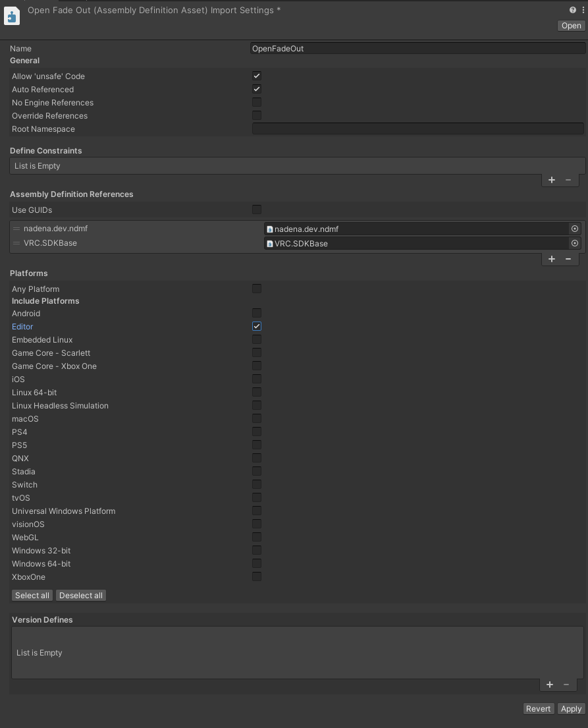This screenshot has height=728, width=588.
Task: Toggle Allow 'unsafe' Code checkbox
Action: pyautogui.click(x=257, y=76)
